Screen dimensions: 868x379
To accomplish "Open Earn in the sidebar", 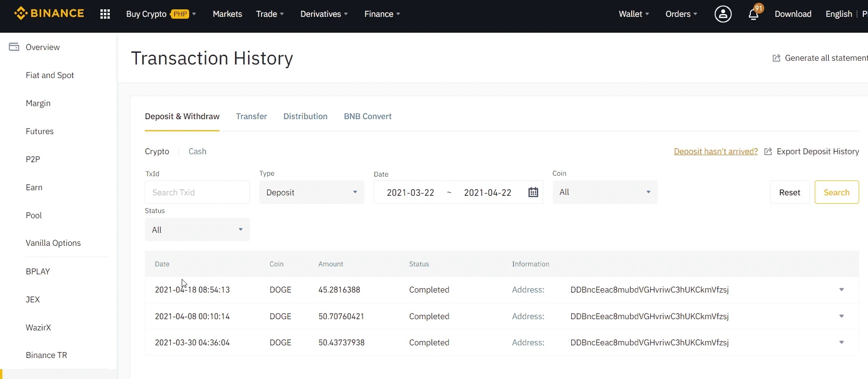I will point(34,187).
